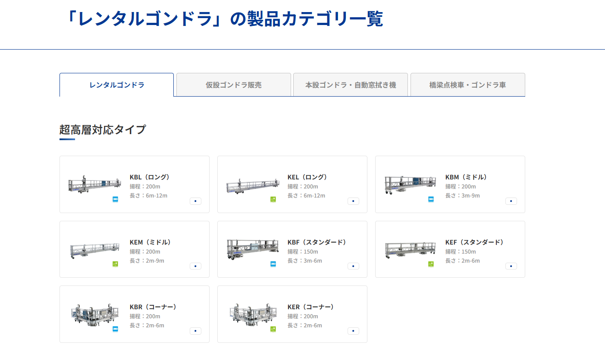The width and height of the screenshot is (605, 364).
Task: Select the green badge icon on the KEF card
Action: (430, 265)
